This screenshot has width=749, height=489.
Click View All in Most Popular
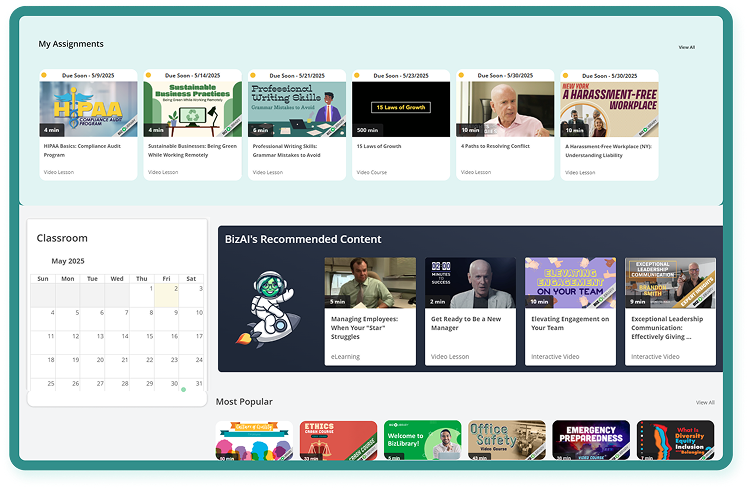pyautogui.click(x=705, y=403)
